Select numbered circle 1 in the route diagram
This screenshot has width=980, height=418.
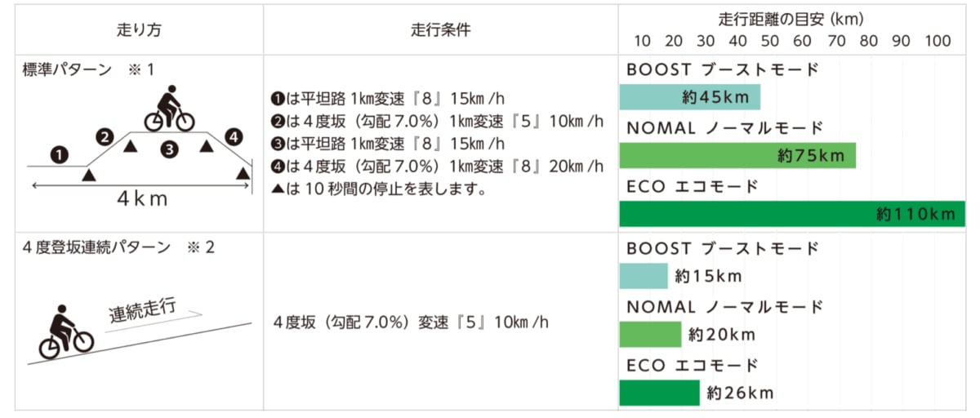pos(59,153)
